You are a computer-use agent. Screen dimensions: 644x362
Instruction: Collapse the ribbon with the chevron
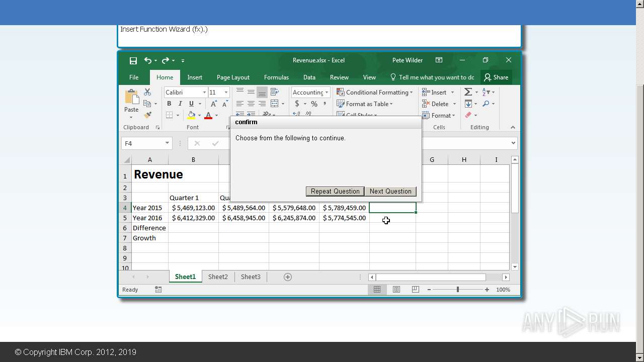(x=513, y=127)
